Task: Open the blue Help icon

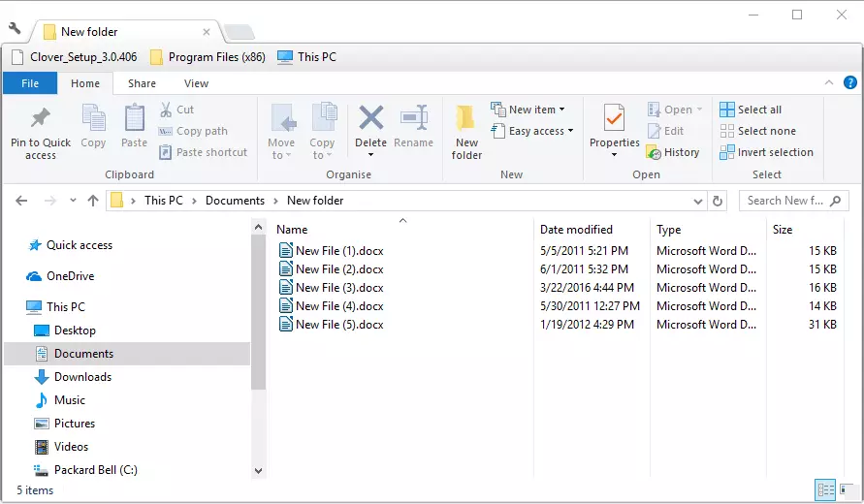Action: click(849, 82)
